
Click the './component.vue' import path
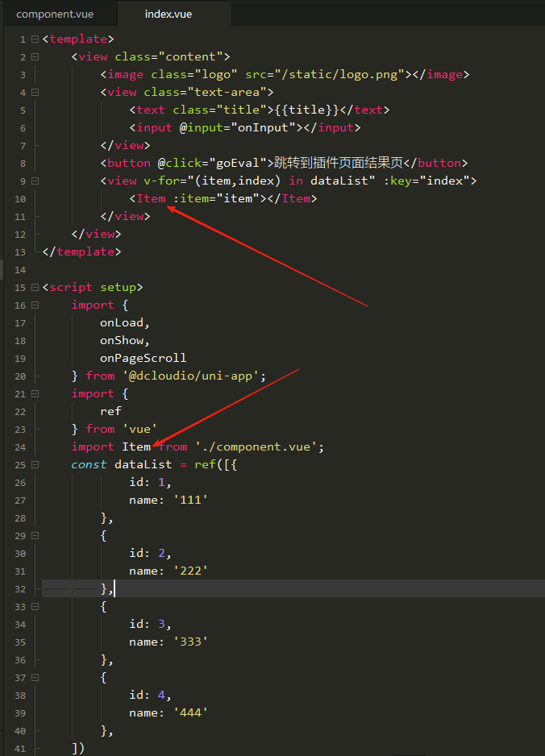click(256, 447)
